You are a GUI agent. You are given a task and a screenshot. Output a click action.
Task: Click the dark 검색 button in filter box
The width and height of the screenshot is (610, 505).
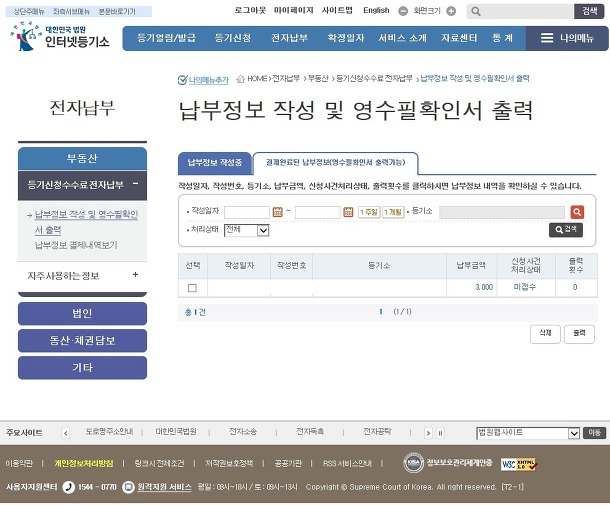click(566, 230)
